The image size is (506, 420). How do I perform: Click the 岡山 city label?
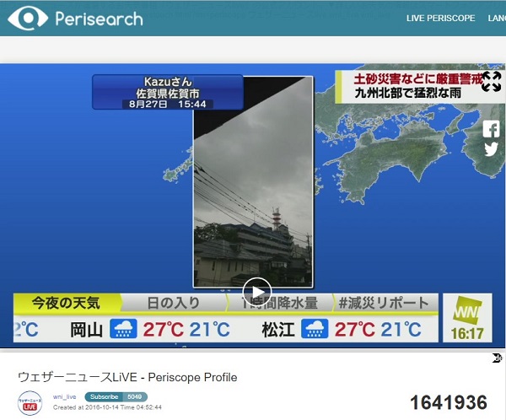point(86,330)
